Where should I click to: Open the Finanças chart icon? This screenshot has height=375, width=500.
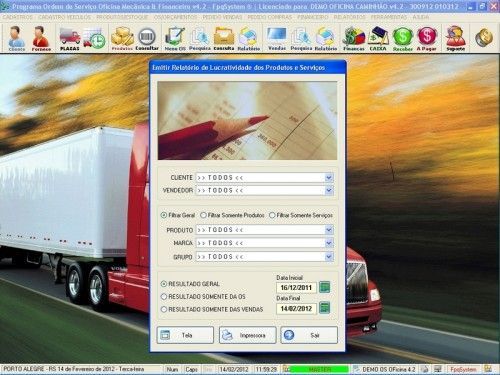(x=354, y=39)
